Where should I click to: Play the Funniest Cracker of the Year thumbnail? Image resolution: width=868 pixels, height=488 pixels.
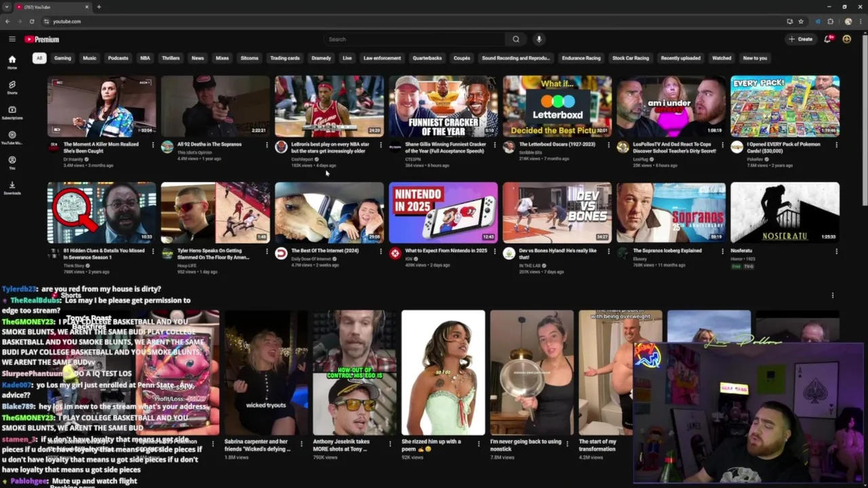(443, 106)
